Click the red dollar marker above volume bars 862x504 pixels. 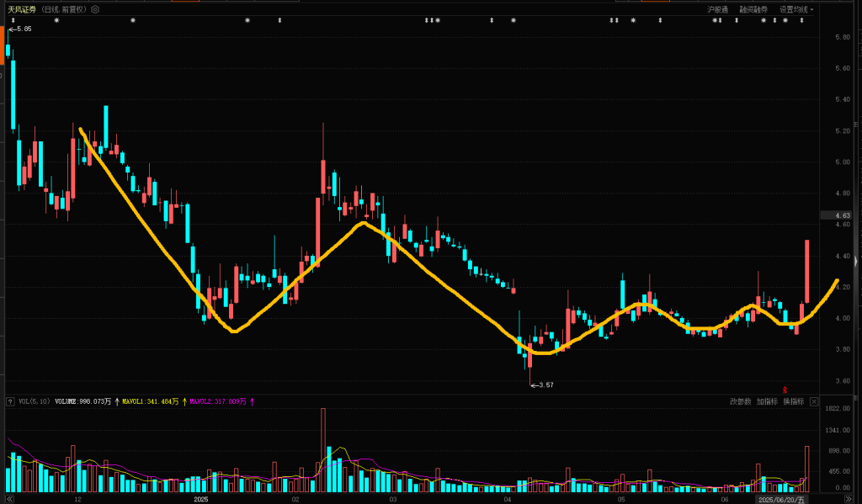point(785,390)
